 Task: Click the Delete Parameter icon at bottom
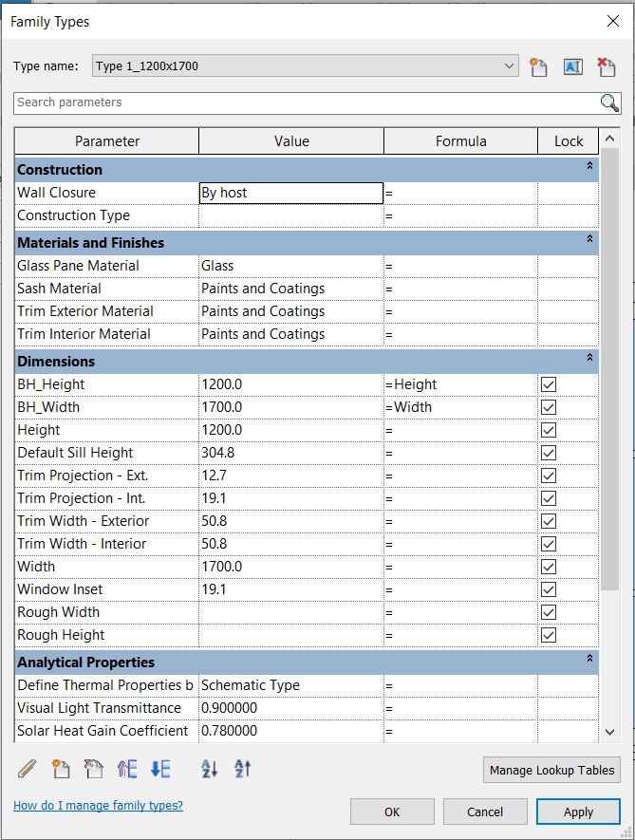93,769
